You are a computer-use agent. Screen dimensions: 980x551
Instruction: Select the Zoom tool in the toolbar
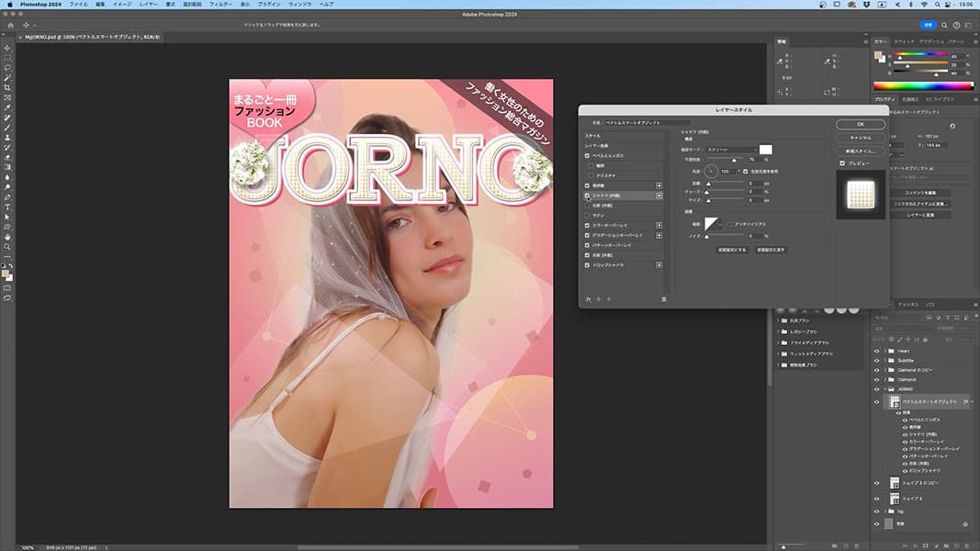[7, 247]
